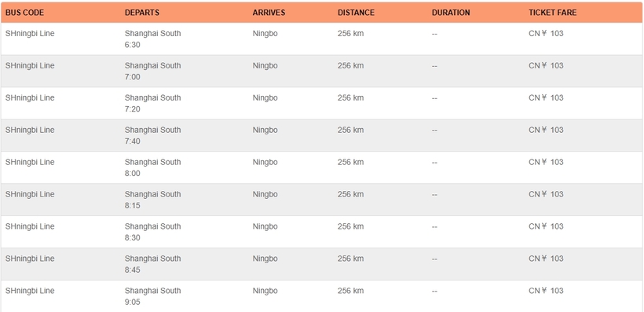Select the 6:30 Shanghai South departure

[153, 39]
